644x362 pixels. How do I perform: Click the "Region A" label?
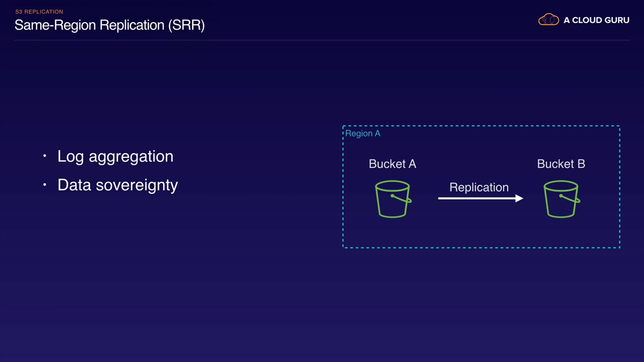click(x=363, y=133)
